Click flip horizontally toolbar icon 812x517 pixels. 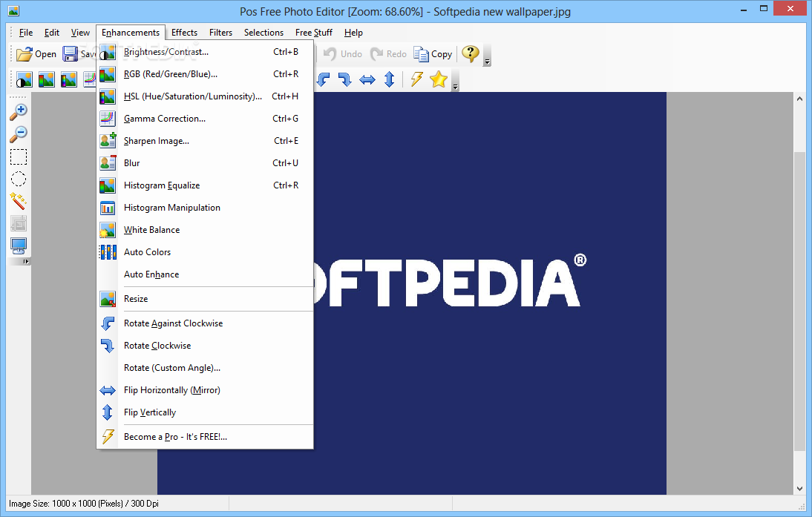click(367, 79)
